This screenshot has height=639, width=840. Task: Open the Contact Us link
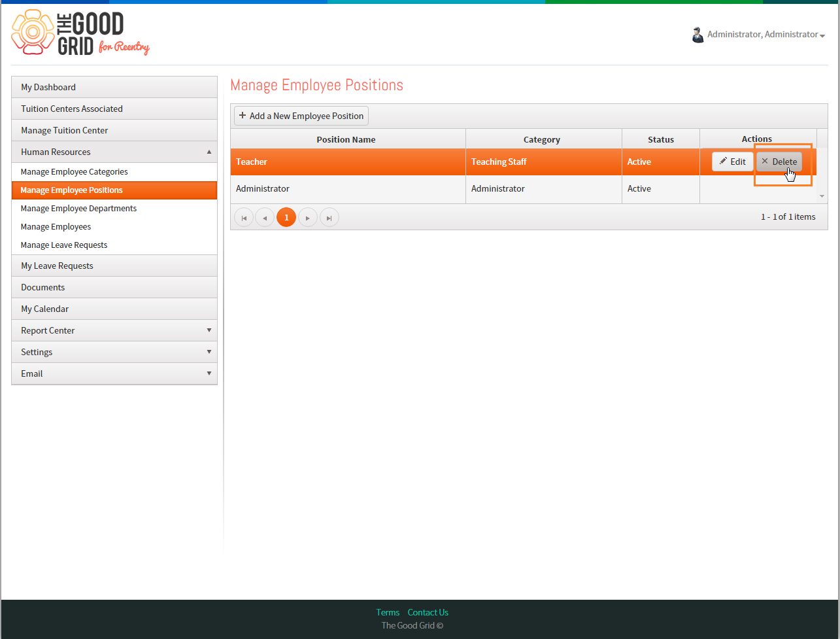(x=428, y=612)
